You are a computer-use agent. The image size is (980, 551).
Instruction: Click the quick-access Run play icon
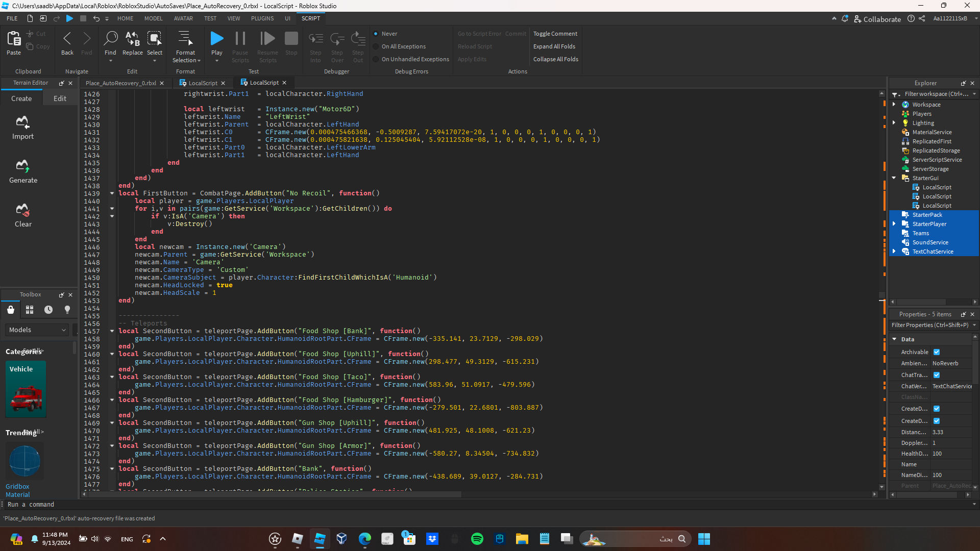click(x=70, y=18)
